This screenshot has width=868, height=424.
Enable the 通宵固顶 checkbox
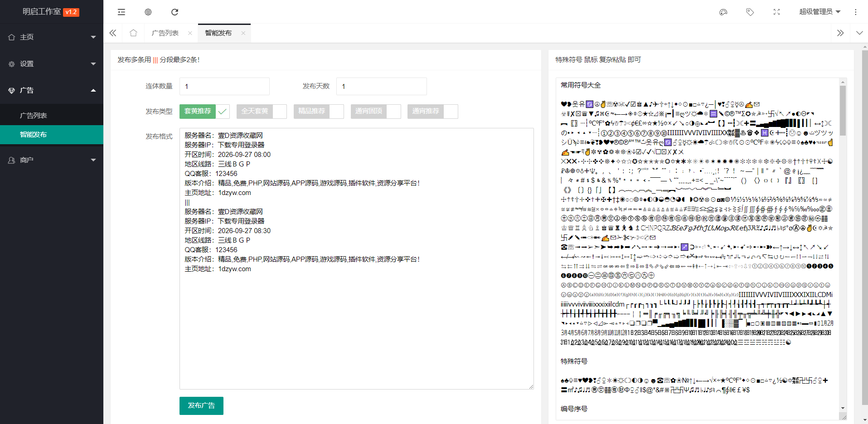click(376, 111)
